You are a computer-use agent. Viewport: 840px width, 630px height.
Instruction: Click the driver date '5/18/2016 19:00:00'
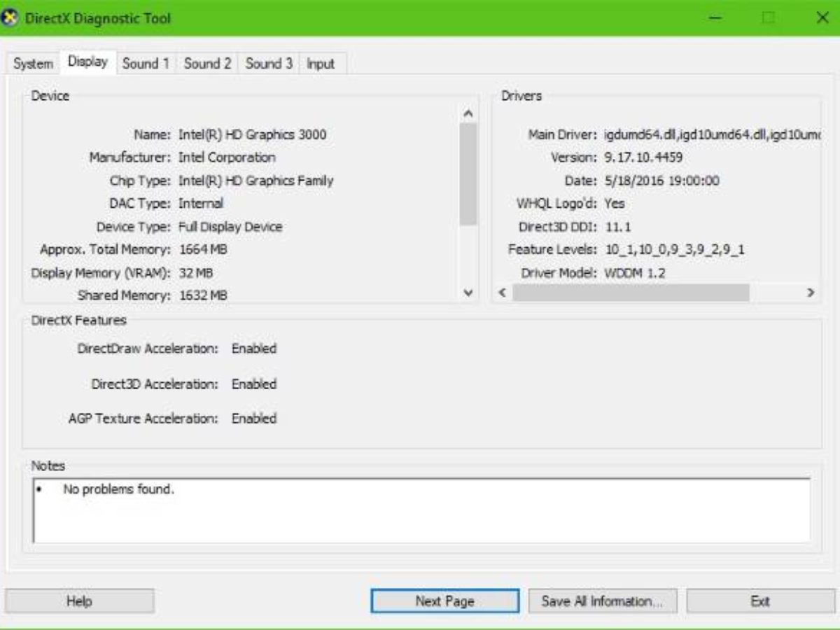[661, 181]
